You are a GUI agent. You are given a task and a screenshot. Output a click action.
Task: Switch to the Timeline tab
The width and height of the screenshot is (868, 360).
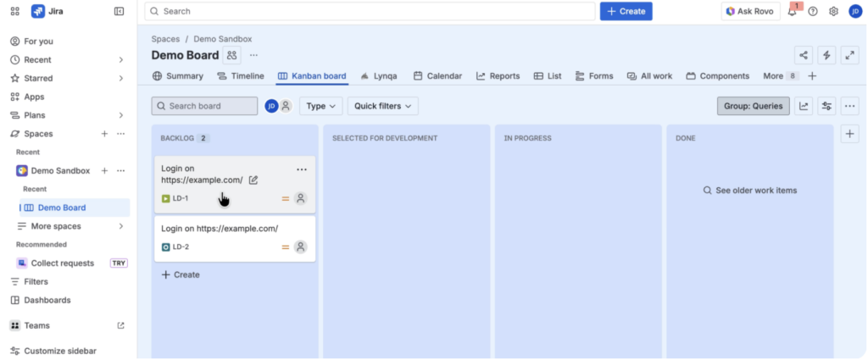(241, 76)
